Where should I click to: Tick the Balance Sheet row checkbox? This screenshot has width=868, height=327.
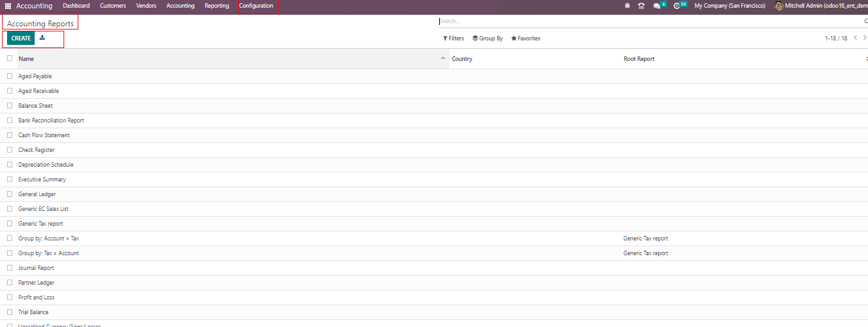pyautogui.click(x=10, y=106)
